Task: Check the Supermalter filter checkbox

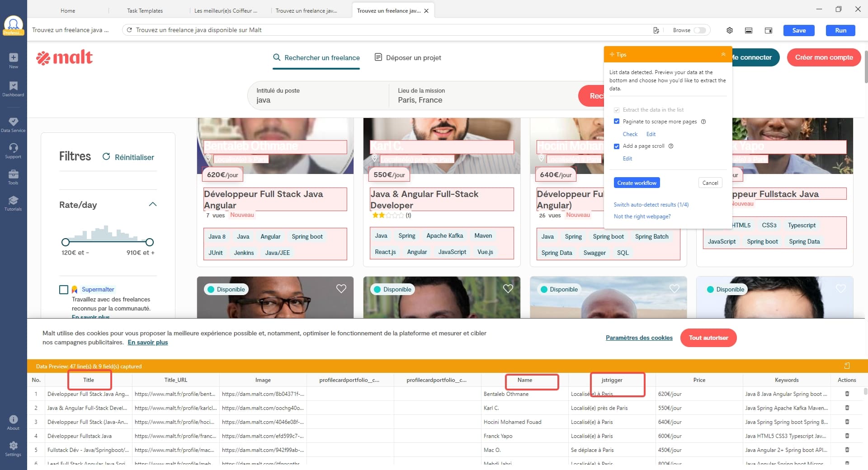Action: (x=64, y=289)
